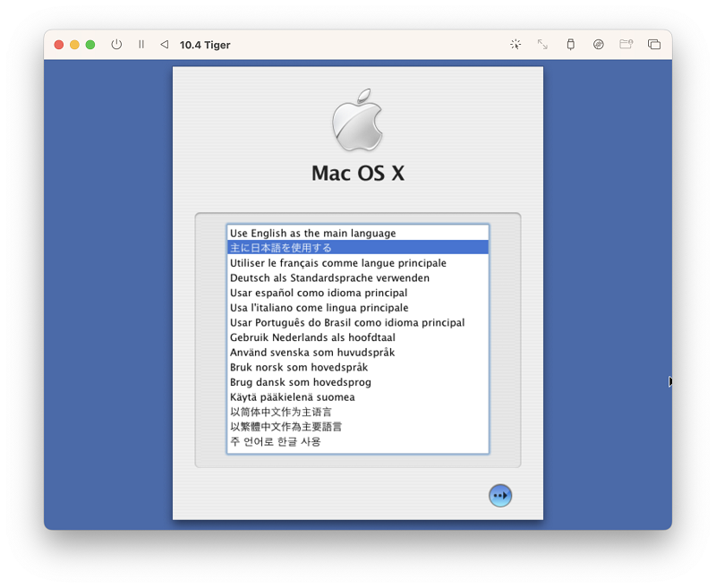Viewport: 716px width, 588px height.
Task: Select Använd svenska som huvudspråk
Action: coord(357,353)
